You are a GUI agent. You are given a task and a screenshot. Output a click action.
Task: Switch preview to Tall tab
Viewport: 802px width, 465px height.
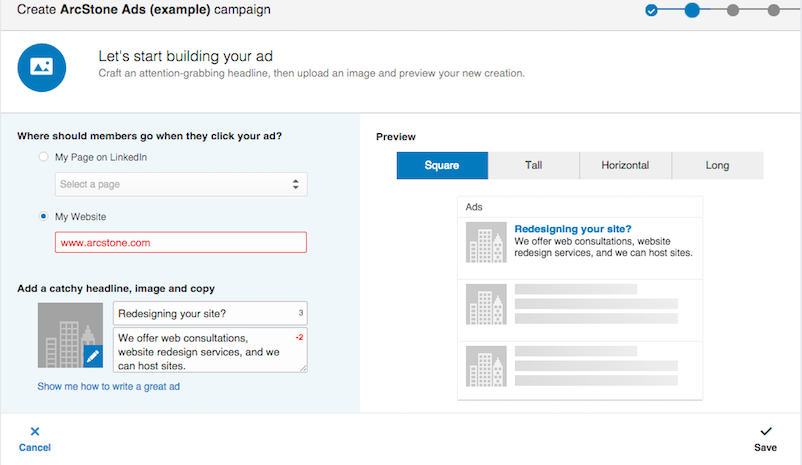click(533, 165)
